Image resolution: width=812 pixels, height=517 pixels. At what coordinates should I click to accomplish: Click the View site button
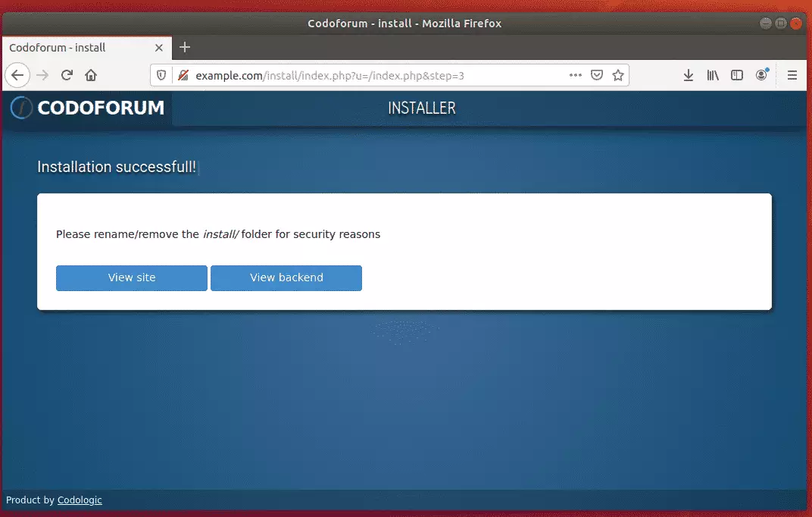point(132,278)
